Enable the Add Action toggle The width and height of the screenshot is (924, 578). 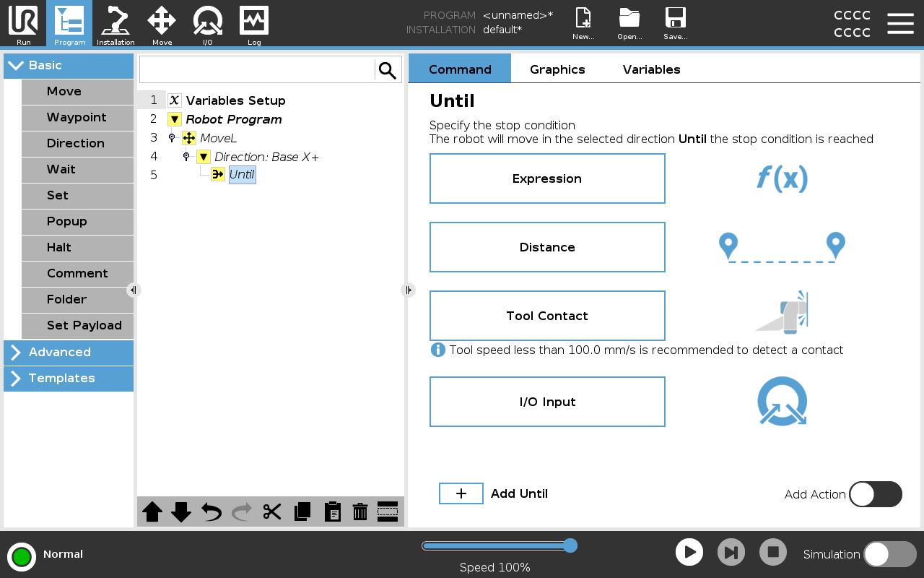875,494
